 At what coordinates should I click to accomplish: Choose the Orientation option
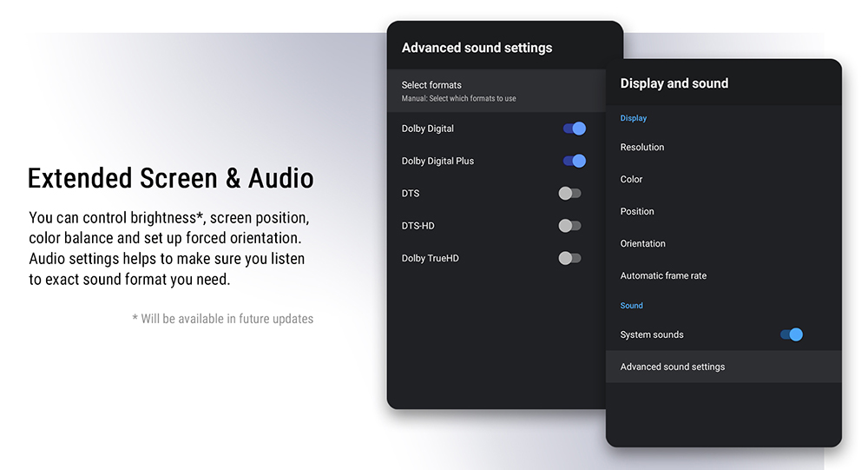coord(643,244)
